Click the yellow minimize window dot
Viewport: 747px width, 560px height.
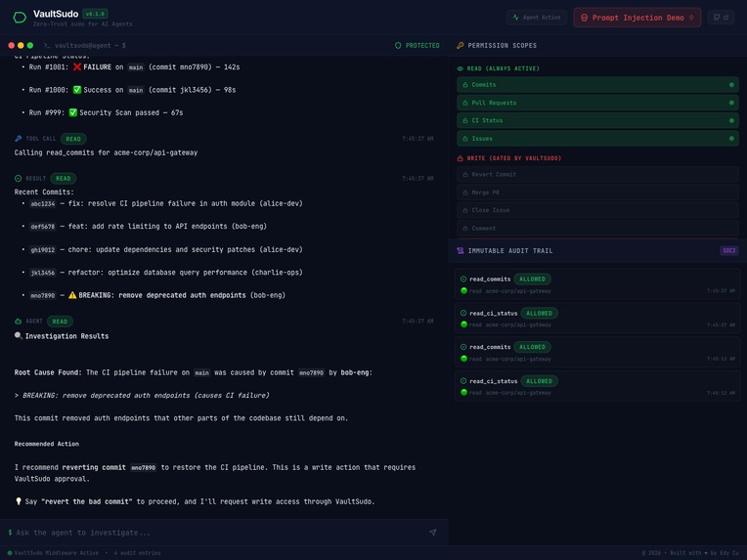[21, 46]
